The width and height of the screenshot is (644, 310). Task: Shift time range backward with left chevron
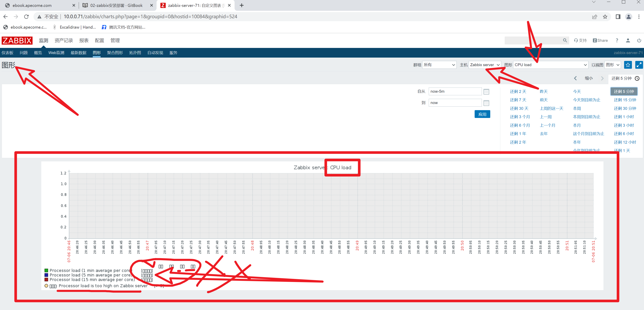[x=575, y=78]
